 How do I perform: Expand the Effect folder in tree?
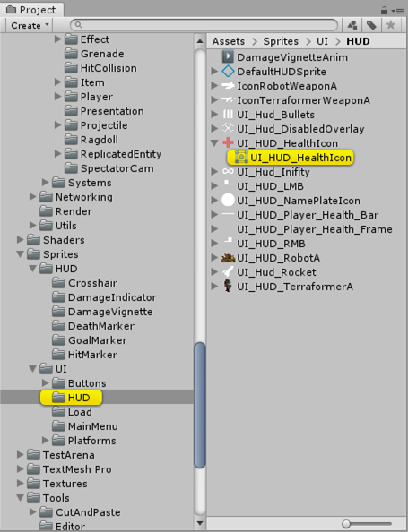coord(57,39)
